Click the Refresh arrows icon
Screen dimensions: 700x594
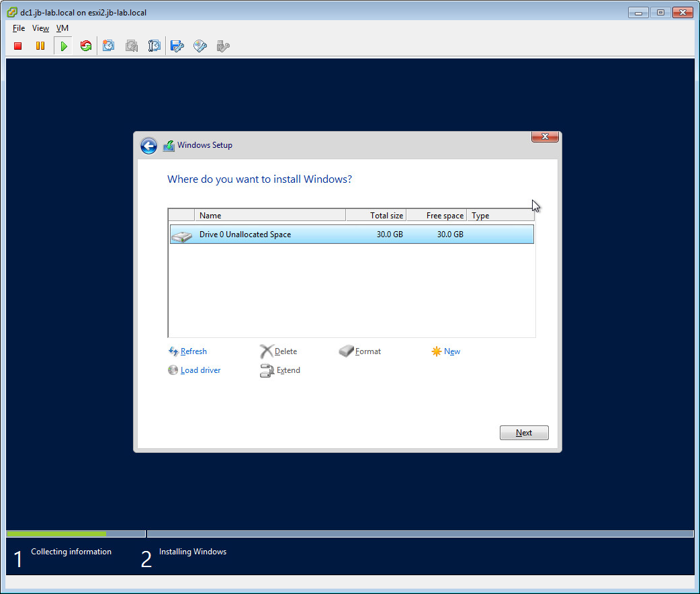(173, 351)
